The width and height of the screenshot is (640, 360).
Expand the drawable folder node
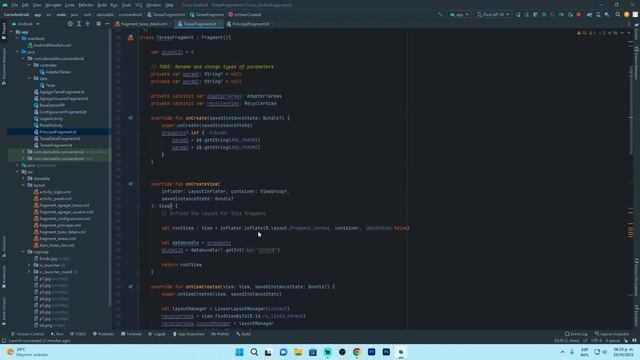tap(24, 178)
